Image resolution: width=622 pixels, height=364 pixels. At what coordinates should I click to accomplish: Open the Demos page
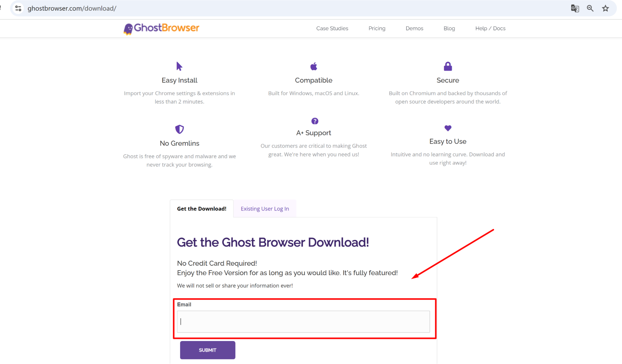(414, 28)
